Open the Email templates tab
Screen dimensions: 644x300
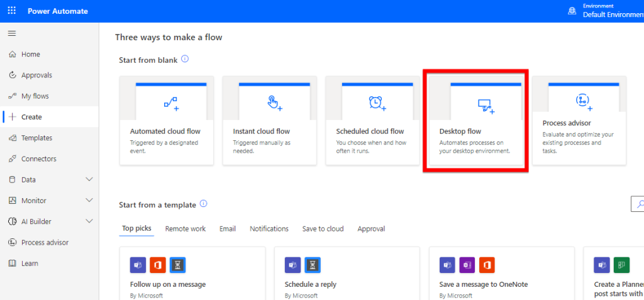(x=228, y=229)
